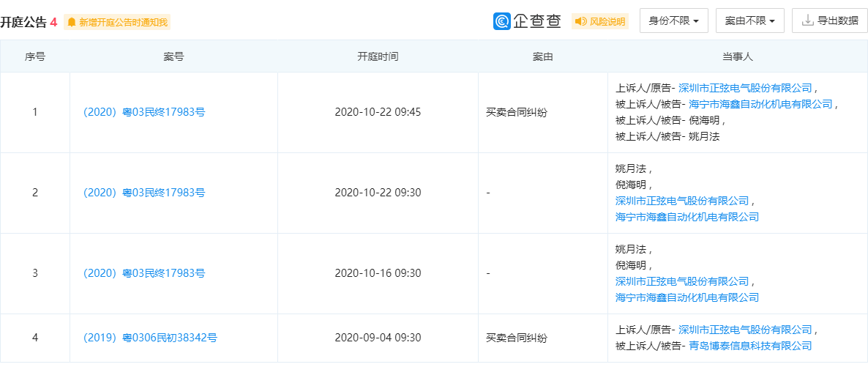Open 深圳市正弦电气股份有限公司 link in row 2
This screenshot has width=868, height=367.
[x=682, y=201]
